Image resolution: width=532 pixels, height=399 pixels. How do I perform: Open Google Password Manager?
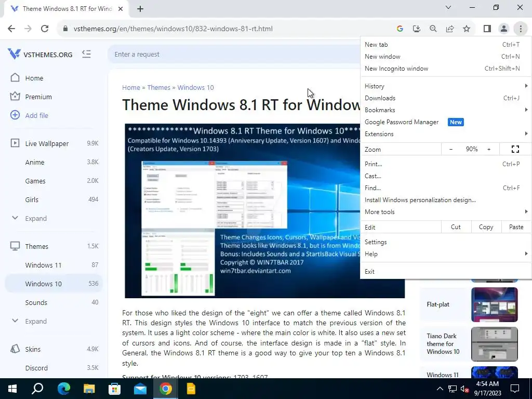445,122
